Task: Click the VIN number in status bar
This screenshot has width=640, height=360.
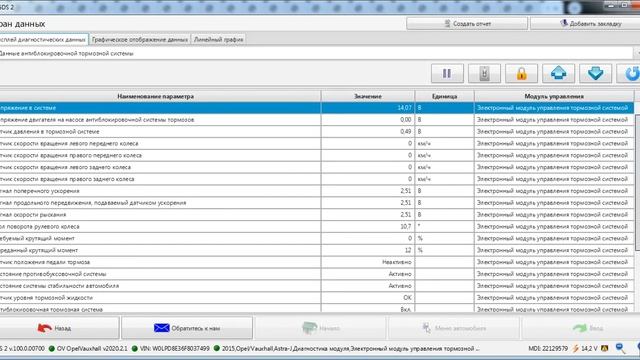Action: [x=174, y=349]
